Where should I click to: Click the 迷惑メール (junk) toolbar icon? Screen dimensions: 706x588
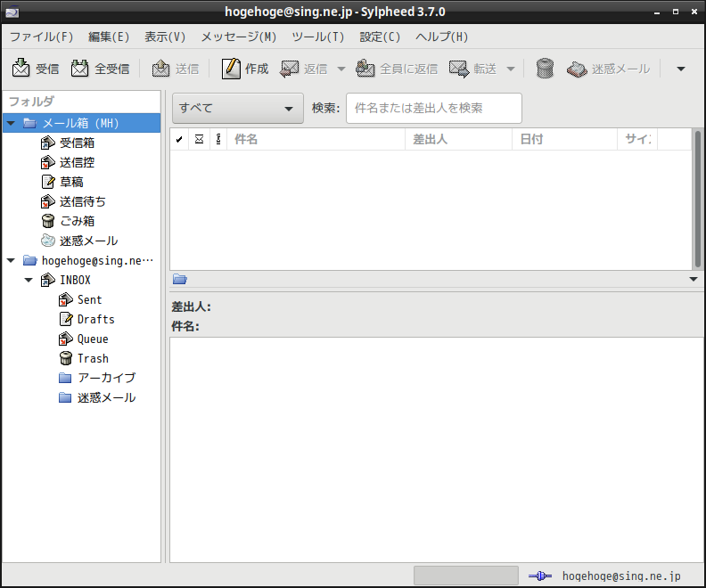point(577,69)
